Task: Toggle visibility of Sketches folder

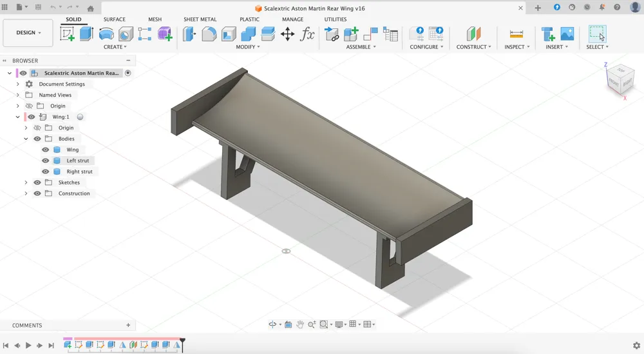Action: 37,182
